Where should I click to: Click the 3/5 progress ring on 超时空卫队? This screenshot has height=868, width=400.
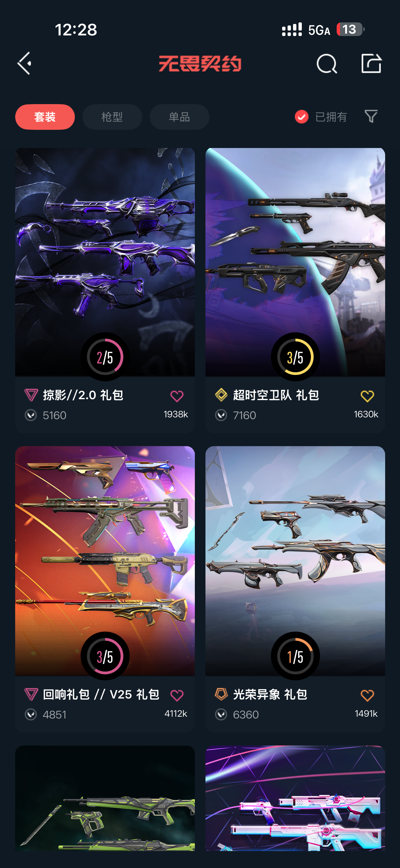pos(295,357)
